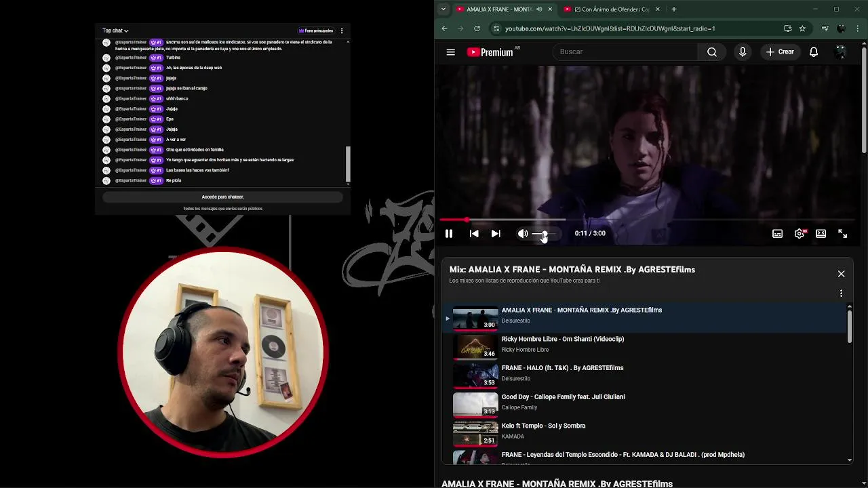Open Mix playlist three-dot options menu
This screenshot has height=488, width=868.
[841, 293]
